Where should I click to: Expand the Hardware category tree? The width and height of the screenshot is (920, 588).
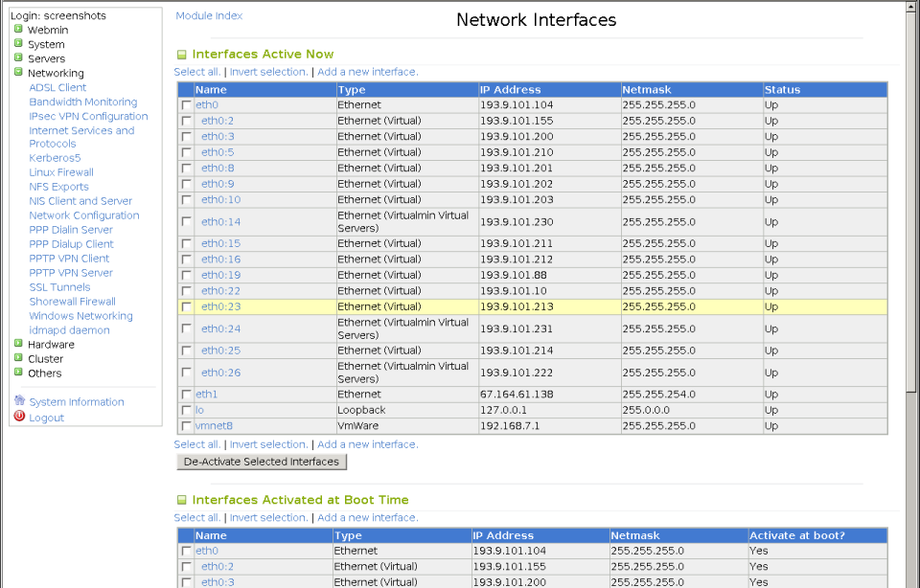16,344
